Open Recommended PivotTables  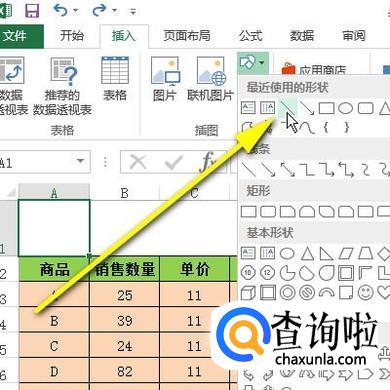tap(62, 86)
